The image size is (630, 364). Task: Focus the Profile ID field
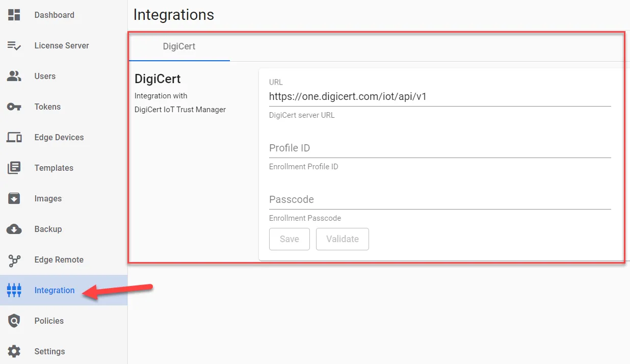pos(440,148)
